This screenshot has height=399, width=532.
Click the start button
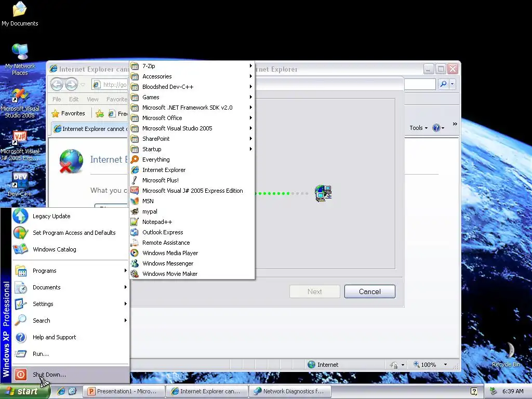point(24,392)
